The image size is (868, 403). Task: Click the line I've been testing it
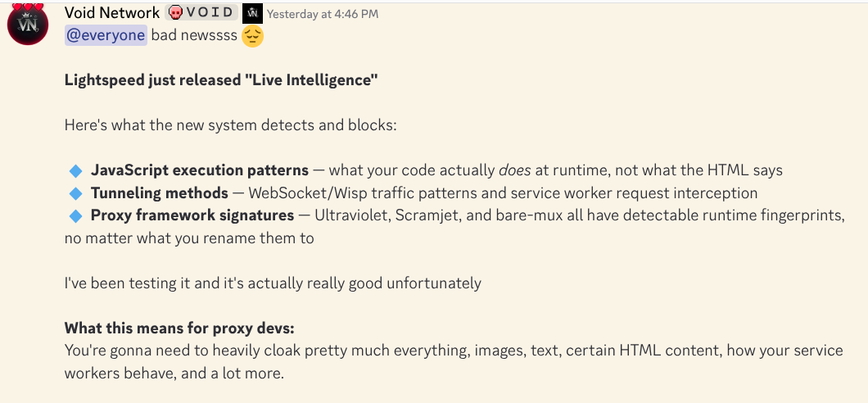273,283
